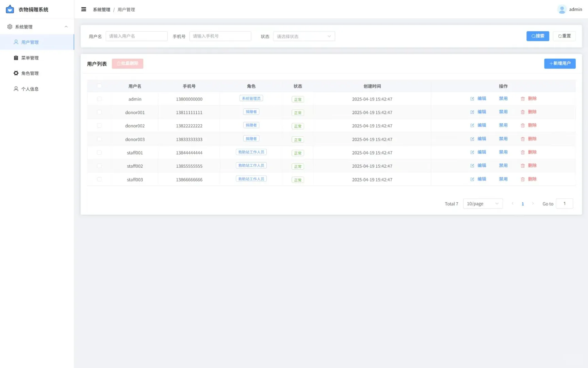Toggle the sidebar collapse hamburger icon
588x368 pixels.
click(84, 9)
